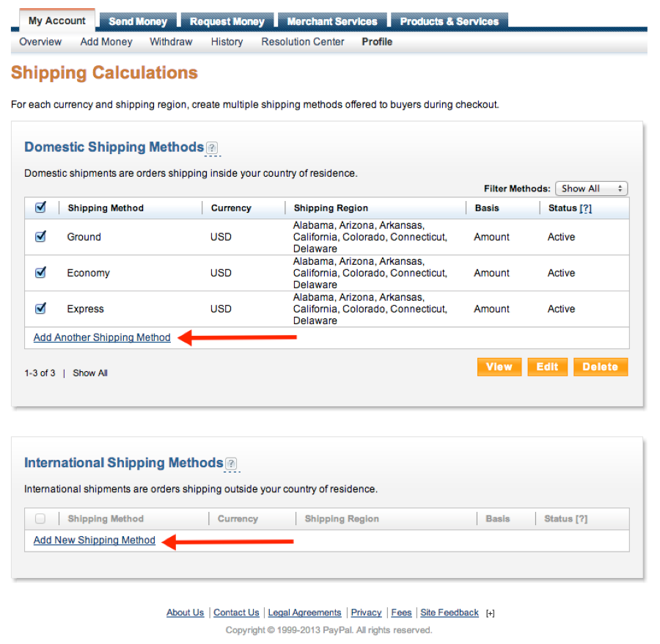Select Withdraw in the account submenu
The width and height of the screenshot is (660, 644).
pos(171,42)
